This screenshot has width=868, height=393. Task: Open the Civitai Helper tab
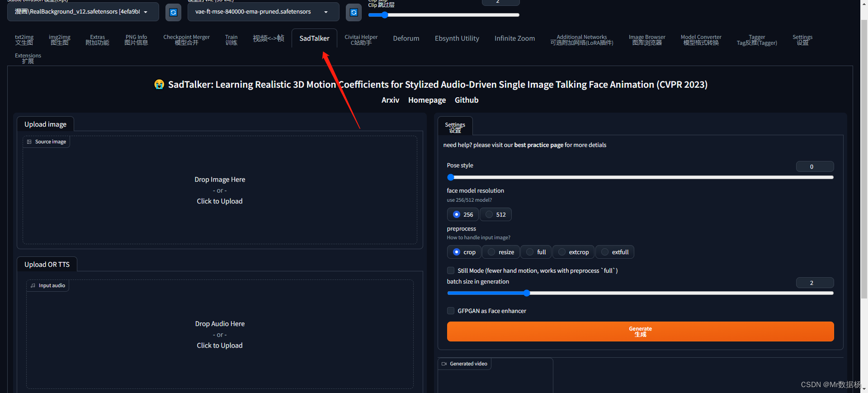[361, 40]
